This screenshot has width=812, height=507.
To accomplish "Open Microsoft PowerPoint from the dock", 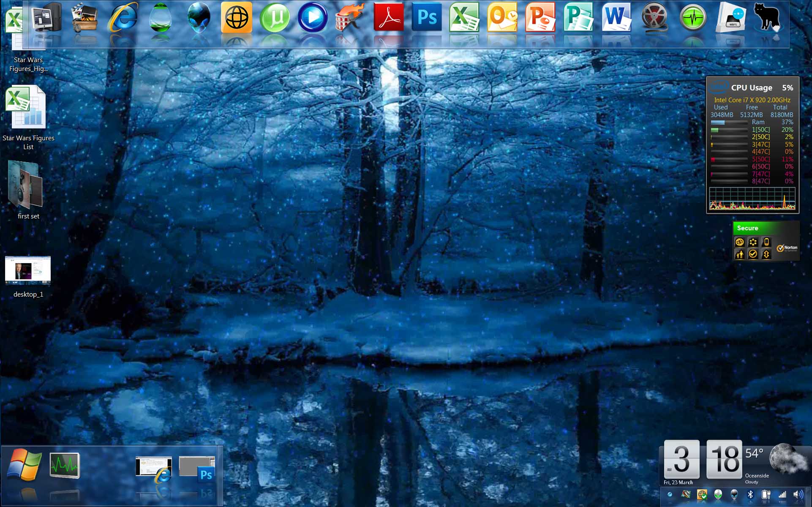I will (540, 17).
